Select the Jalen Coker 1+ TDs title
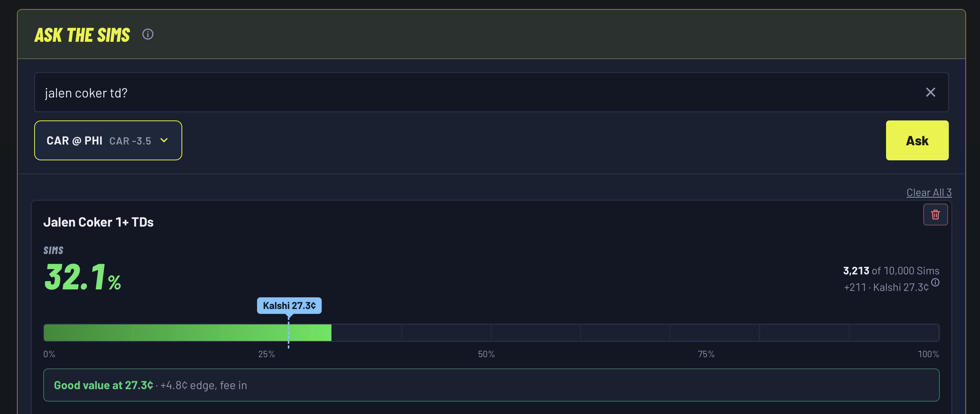Viewport: 980px width, 414px height. pyautogui.click(x=98, y=222)
